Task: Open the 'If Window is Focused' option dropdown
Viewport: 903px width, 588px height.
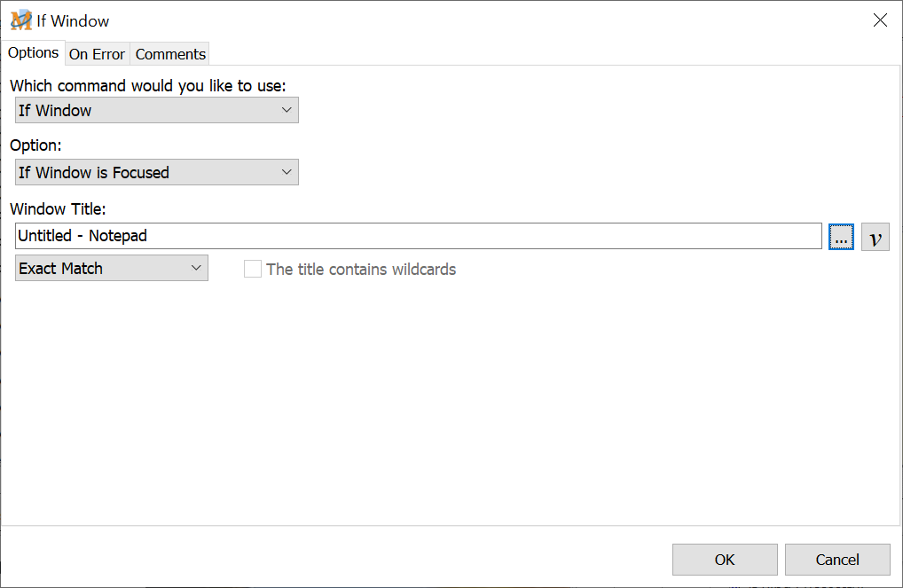Action: click(157, 172)
